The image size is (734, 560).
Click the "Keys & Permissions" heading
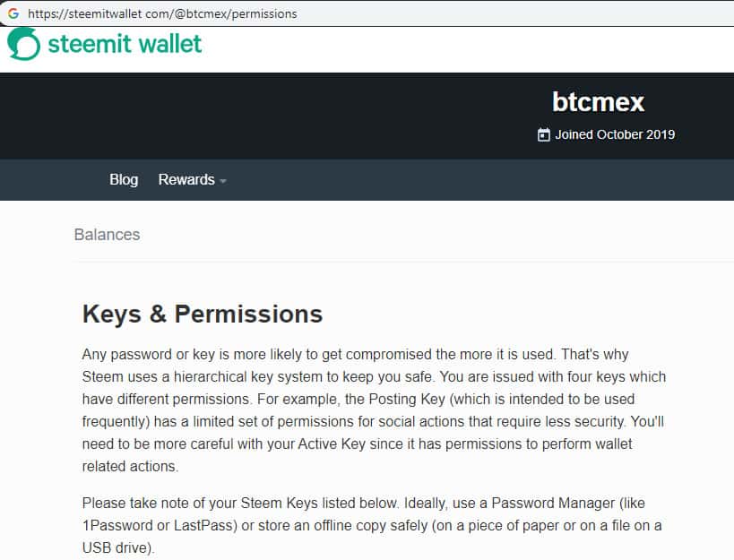click(202, 314)
